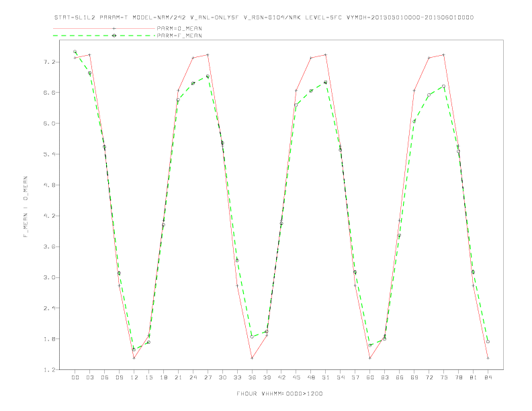Click the F_MEAN circle point at hour 60
The width and height of the screenshot is (532, 411).
click(370, 345)
